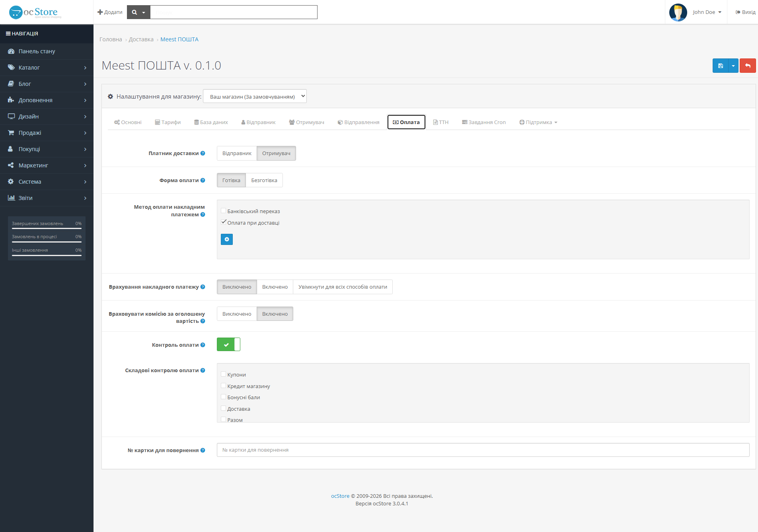This screenshot has width=758, height=532.
Task: Click help icon next to Контроль оплати
Action: coord(203,345)
